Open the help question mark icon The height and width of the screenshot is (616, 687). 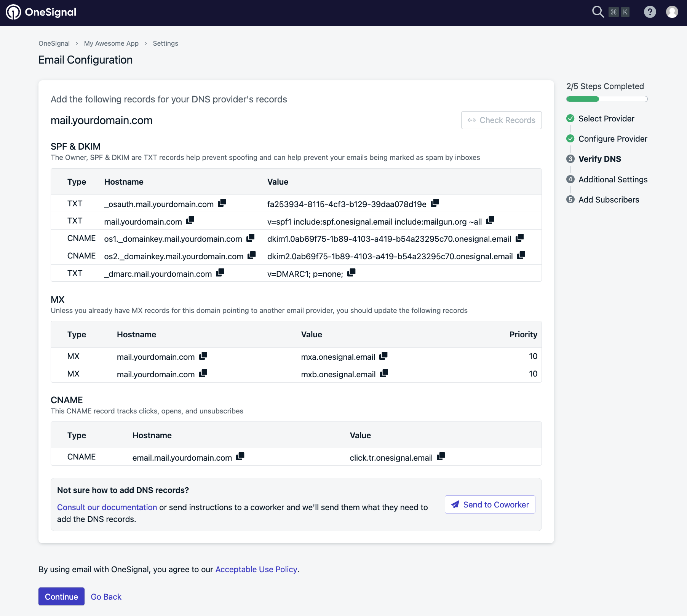[650, 12]
